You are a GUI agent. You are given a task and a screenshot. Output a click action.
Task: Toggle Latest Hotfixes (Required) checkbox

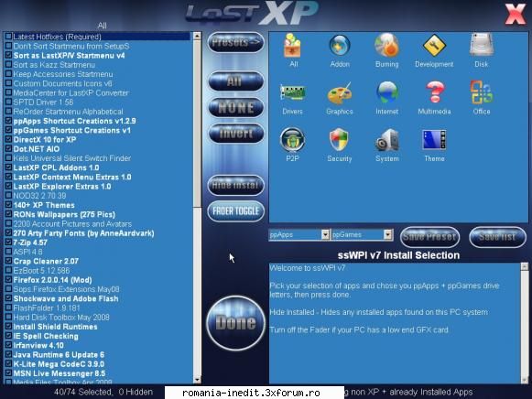click(x=8, y=37)
